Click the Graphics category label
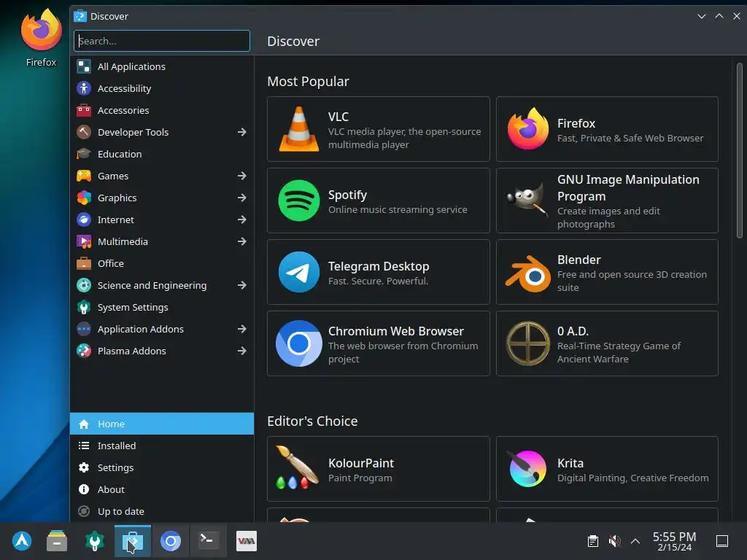 click(117, 198)
